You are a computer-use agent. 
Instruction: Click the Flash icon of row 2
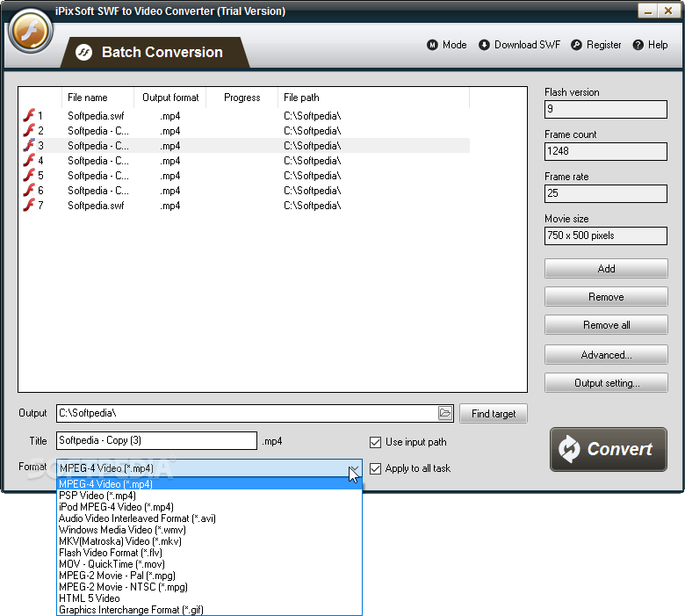point(29,130)
